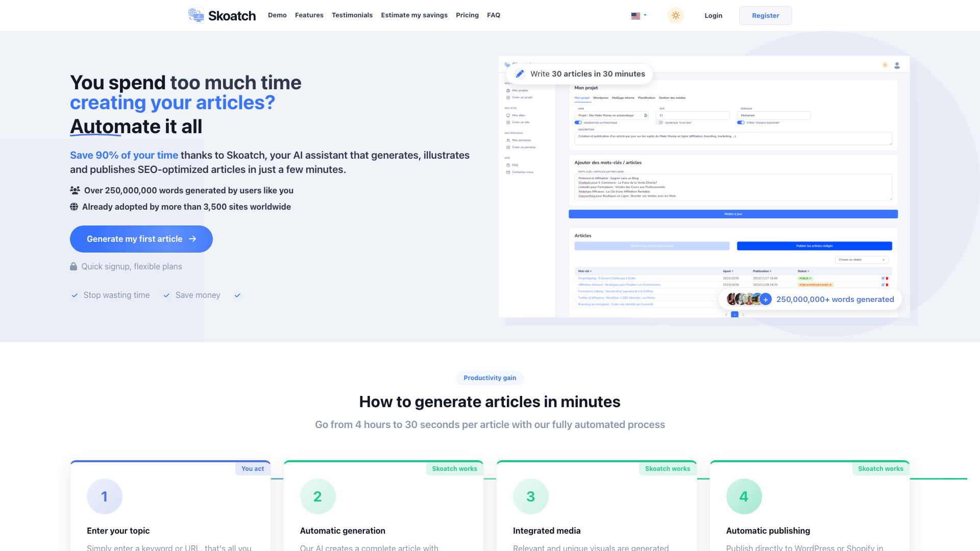
Task: Click the pencil icon in the Write 30 articles badge
Action: [520, 74]
